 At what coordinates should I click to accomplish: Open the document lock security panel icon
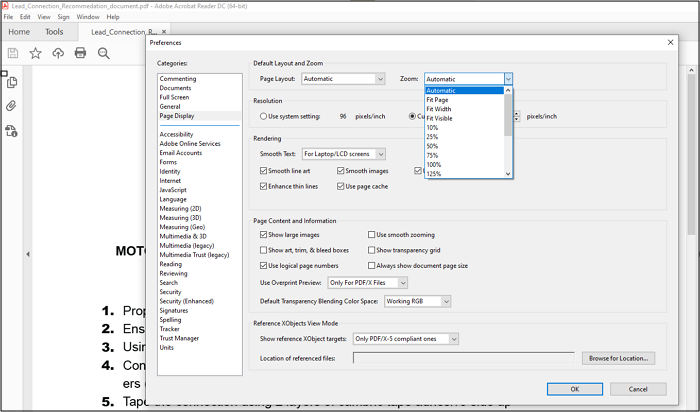pos(11,131)
